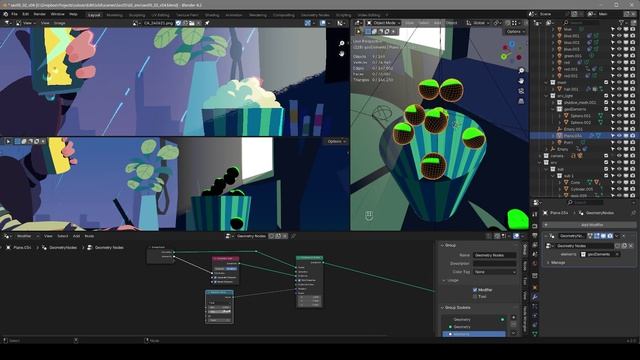Open the File menu
The image size is (640, 360).
(14, 14)
